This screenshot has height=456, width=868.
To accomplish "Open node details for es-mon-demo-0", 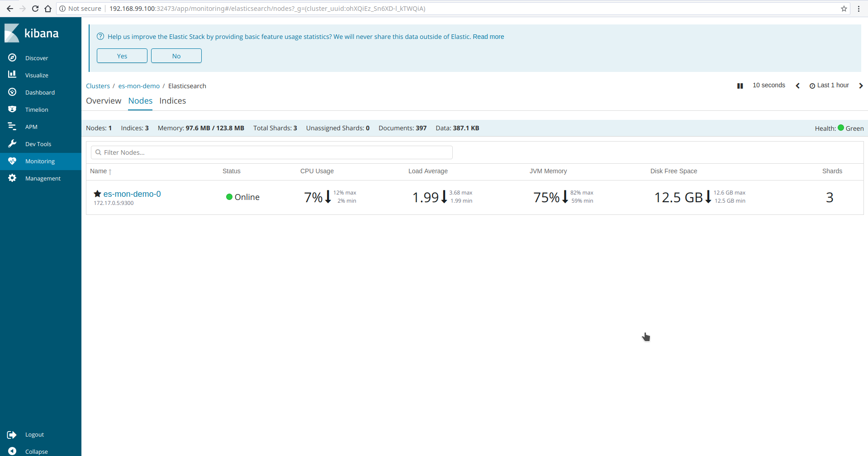I will click(132, 194).
